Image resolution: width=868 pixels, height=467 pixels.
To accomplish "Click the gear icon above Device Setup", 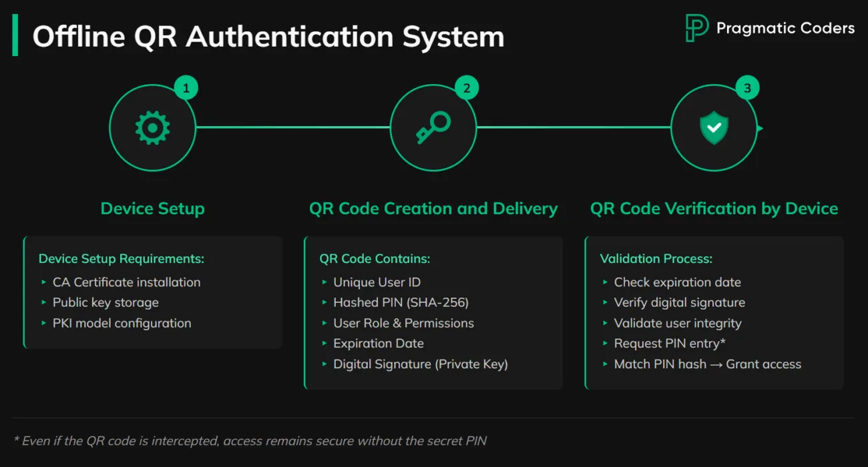I will (152, 127).
